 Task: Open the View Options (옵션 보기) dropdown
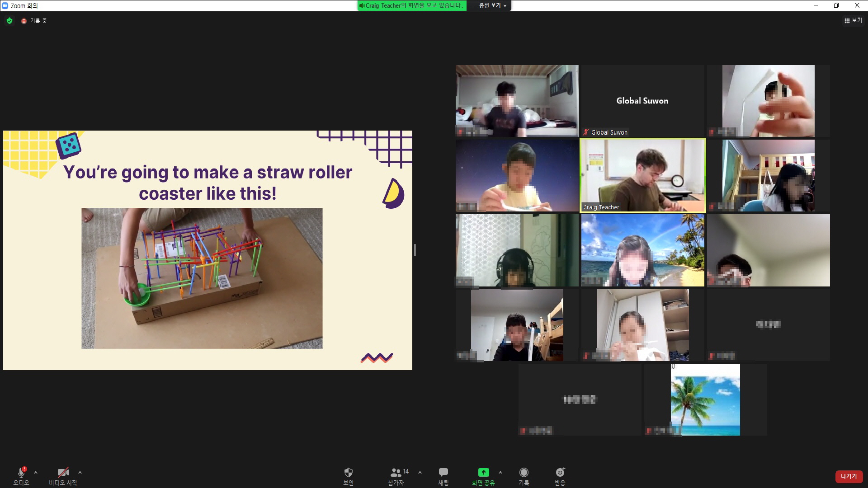(x=492, y=5)
